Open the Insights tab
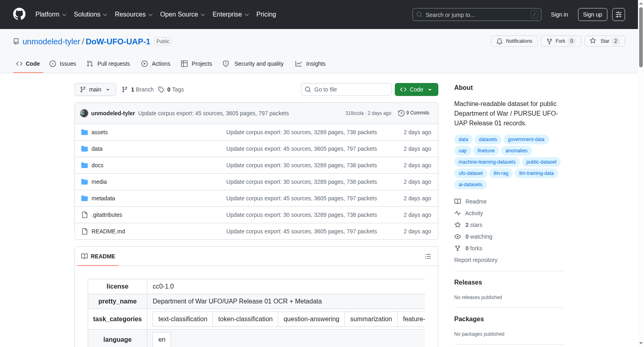This screenshot has width=644, height=347. click(x=310, y=64)
